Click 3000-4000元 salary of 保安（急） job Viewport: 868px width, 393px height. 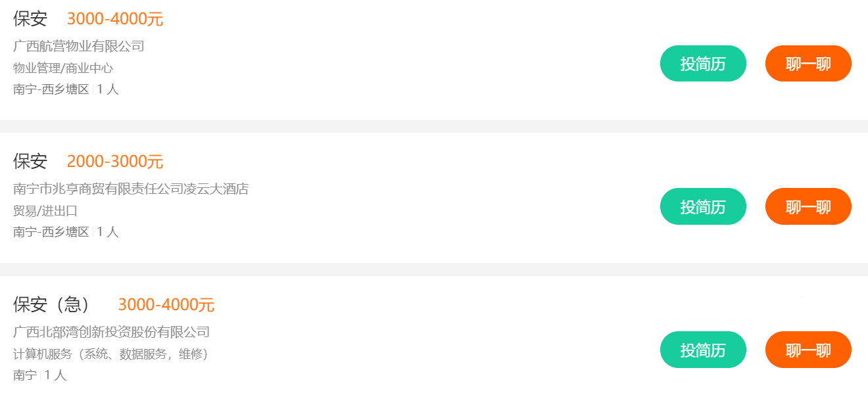166,305
